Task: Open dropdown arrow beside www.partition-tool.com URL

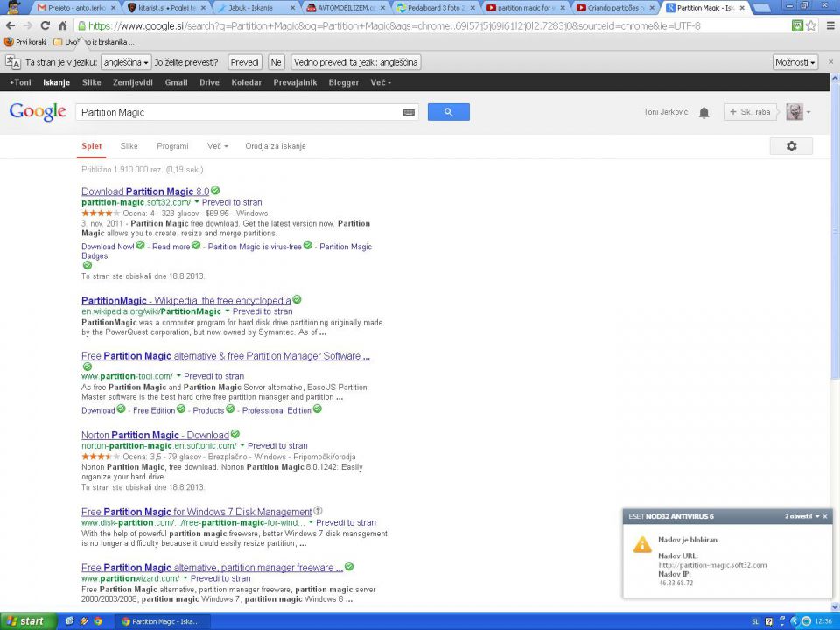Action: (x=178, y=376)
